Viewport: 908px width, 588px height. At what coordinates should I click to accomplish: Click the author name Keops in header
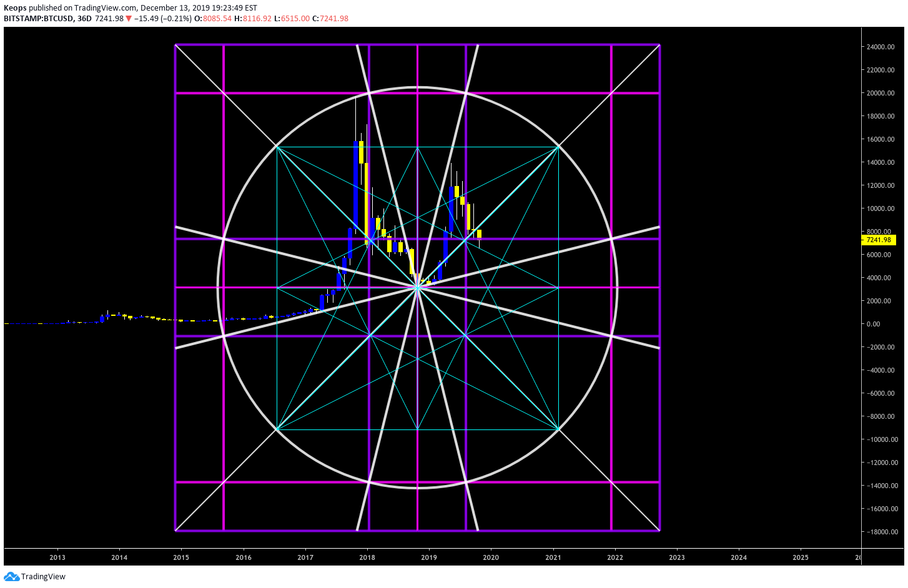15,8
